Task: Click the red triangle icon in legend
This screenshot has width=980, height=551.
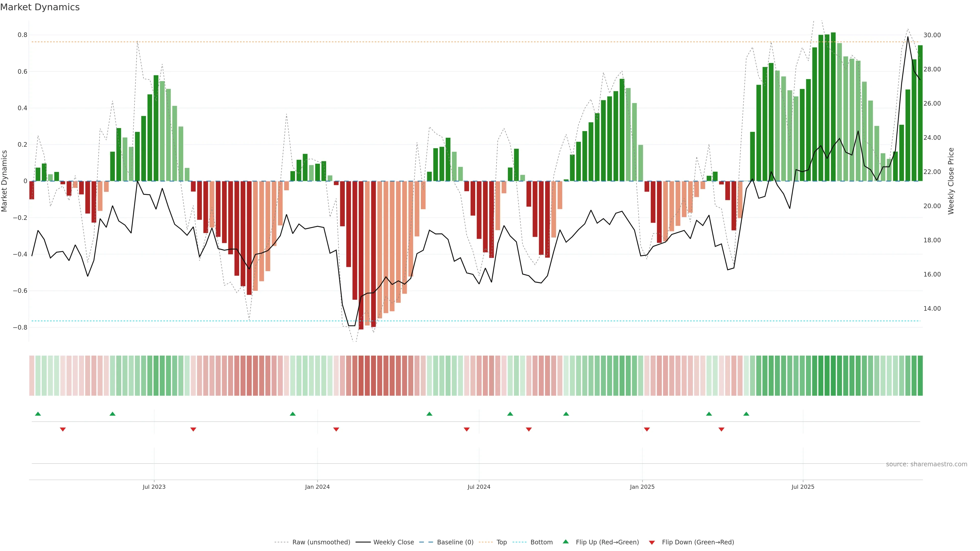Action: (652, 542)
